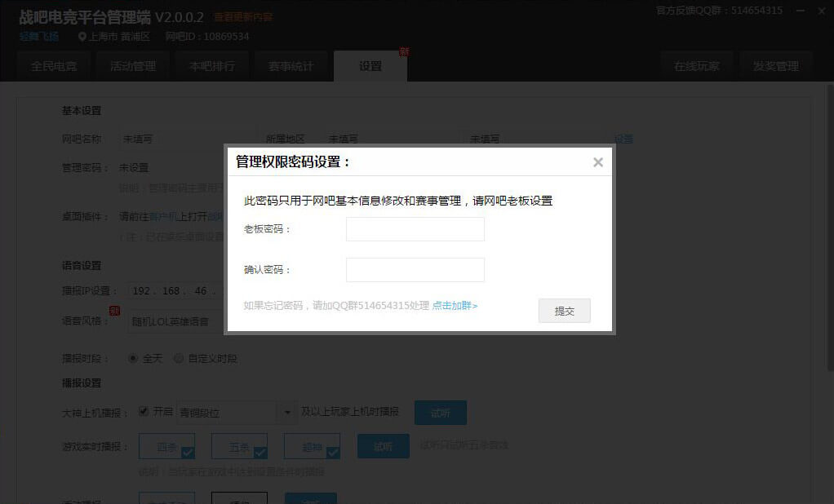This screenshot has height=504, width=834.
Task: Click the red 新 badge beside 语音风格
Action: (x=114, y=311)
